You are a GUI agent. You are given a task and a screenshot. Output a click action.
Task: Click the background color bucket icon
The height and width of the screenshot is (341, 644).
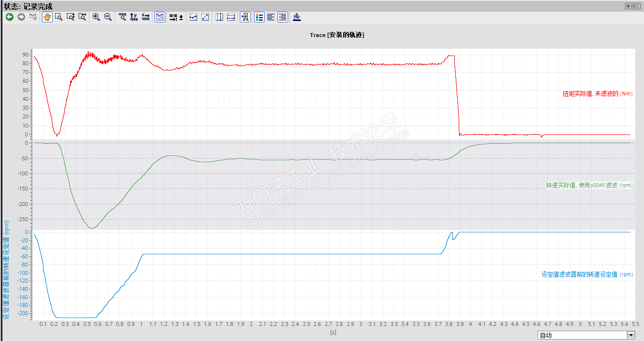coord(297,17)
